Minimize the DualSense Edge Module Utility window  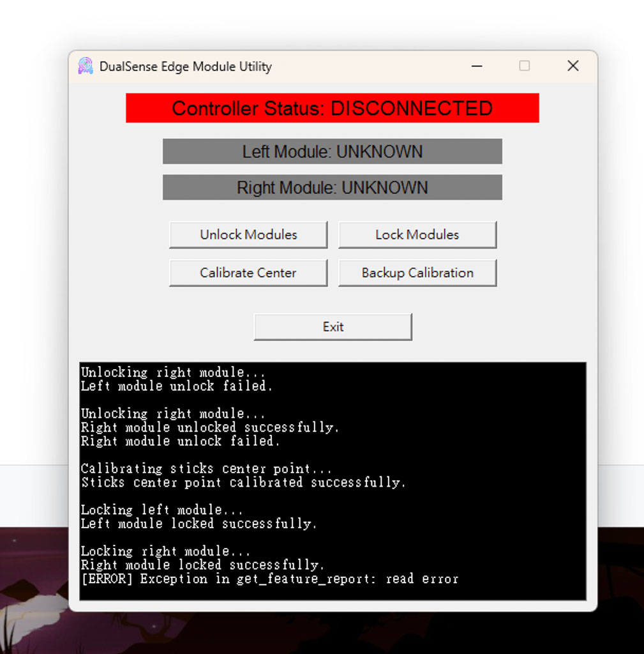click(477, 66)
